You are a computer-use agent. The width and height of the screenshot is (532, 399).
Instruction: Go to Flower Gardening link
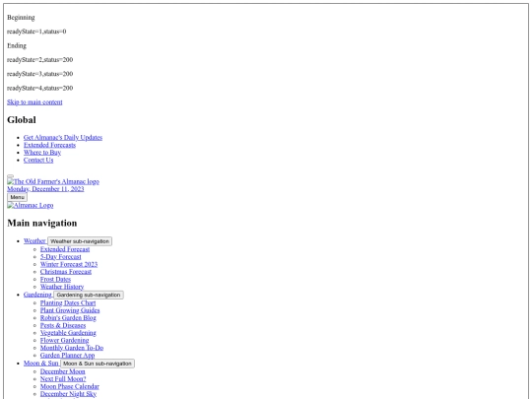(64, 340)
